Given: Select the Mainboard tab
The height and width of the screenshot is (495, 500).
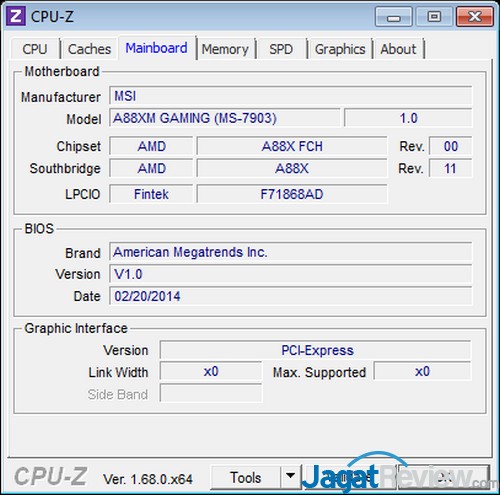Looking at the screenshot, I should (x=156, y=48).
